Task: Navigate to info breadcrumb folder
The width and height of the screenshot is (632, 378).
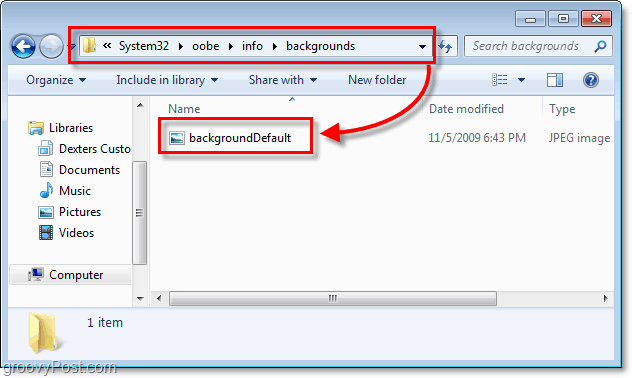Action: coord(252,46)
